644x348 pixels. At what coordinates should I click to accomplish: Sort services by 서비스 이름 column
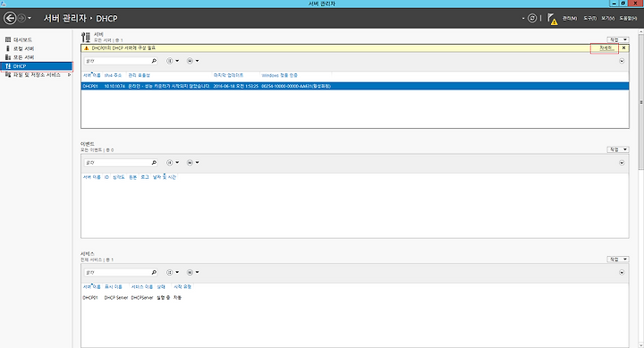coord(141,287)
